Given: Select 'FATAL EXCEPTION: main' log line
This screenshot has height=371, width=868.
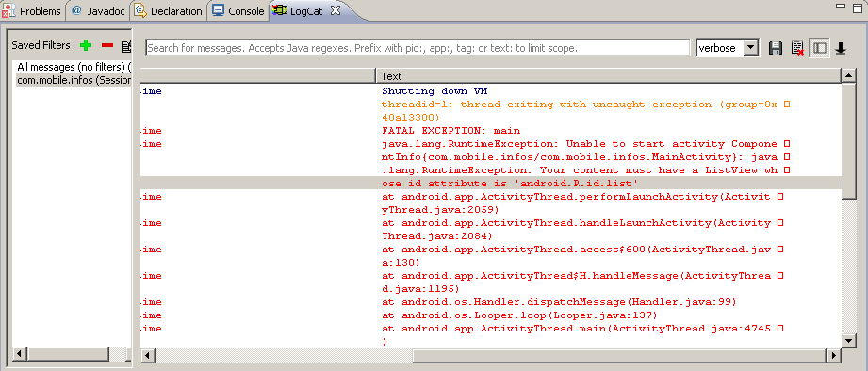Looking at the screenshot, I should 451,131.
